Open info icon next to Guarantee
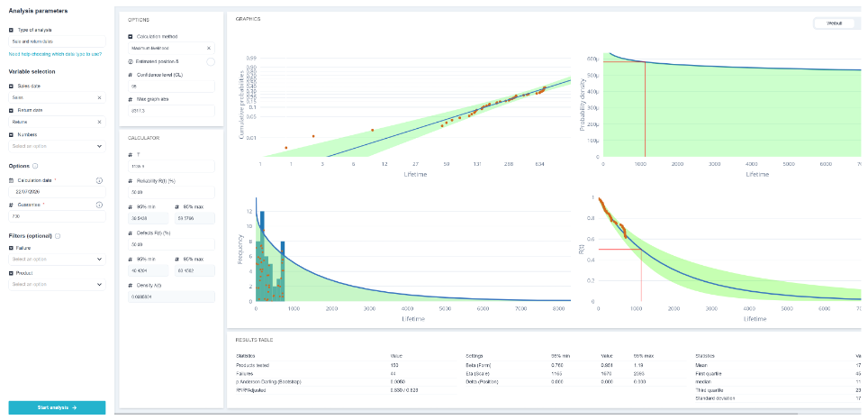The width and height of the screenshot is (868, 420). (x=100, y=205)
